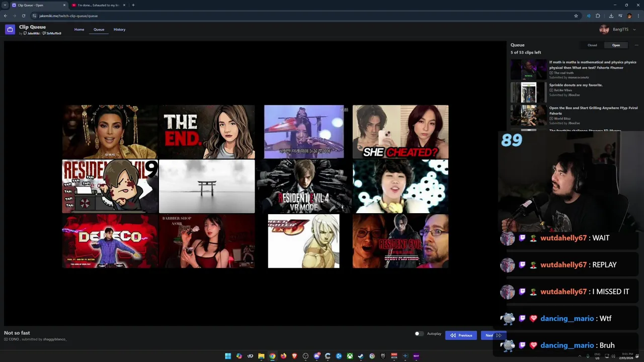Open the torii gate misty thumbnail
The width and height of the screenshot is (644, 362).
(207, 187)
